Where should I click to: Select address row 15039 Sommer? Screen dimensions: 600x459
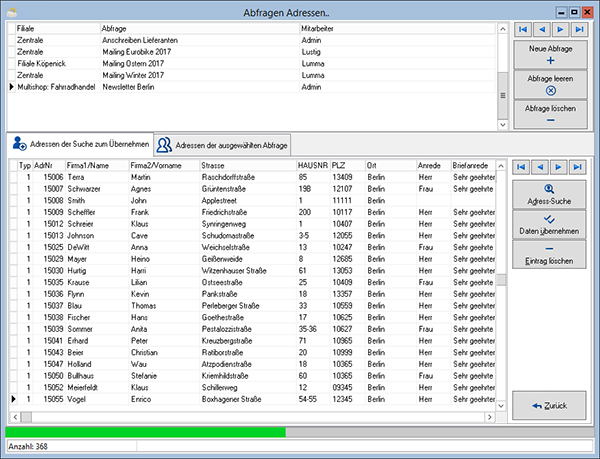[x=253, y=329]
